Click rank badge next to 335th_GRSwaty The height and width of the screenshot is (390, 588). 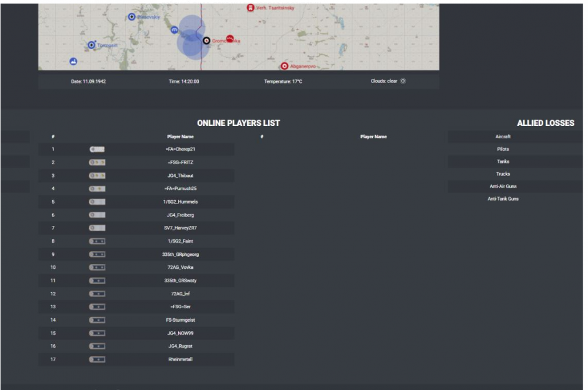[97, 281]
